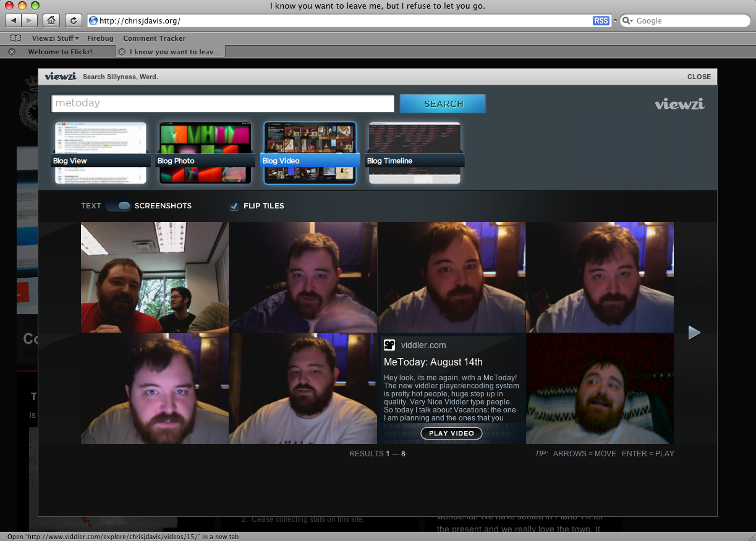Click the viddler.com link on the tile
This screenshot has height=541, width=756.
[x=423, y=346]
